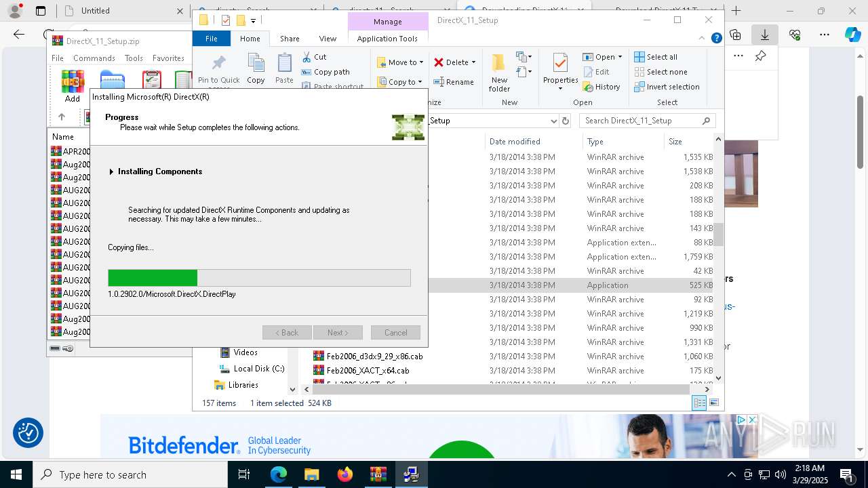The height and width of the screenshot is (488, 868).
Task: Click Edge back navigation arrow
Action: coord(19,35)
